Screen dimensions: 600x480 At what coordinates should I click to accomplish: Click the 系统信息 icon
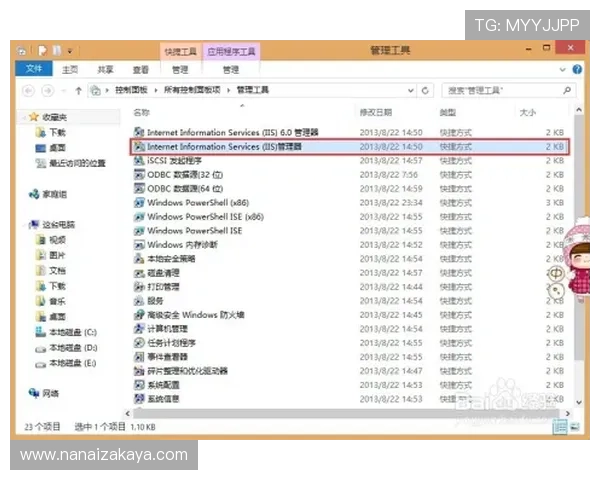pos(139,399)
